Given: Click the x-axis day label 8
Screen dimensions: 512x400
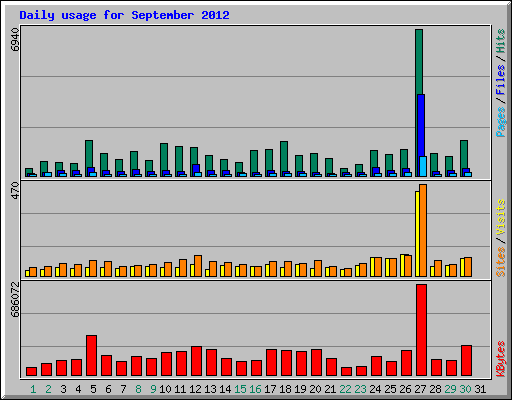Looking at the screenshot, I should [x=138, y=389].
